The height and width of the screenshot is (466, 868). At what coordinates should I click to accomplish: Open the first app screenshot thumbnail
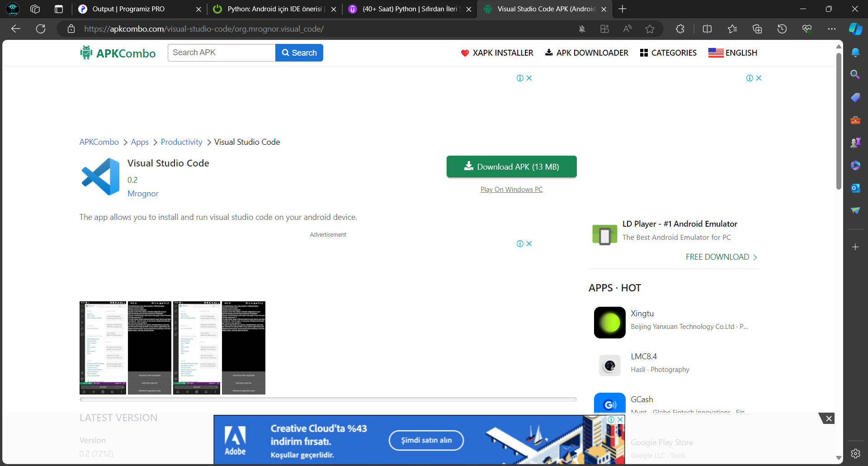[x=103, y=348]
